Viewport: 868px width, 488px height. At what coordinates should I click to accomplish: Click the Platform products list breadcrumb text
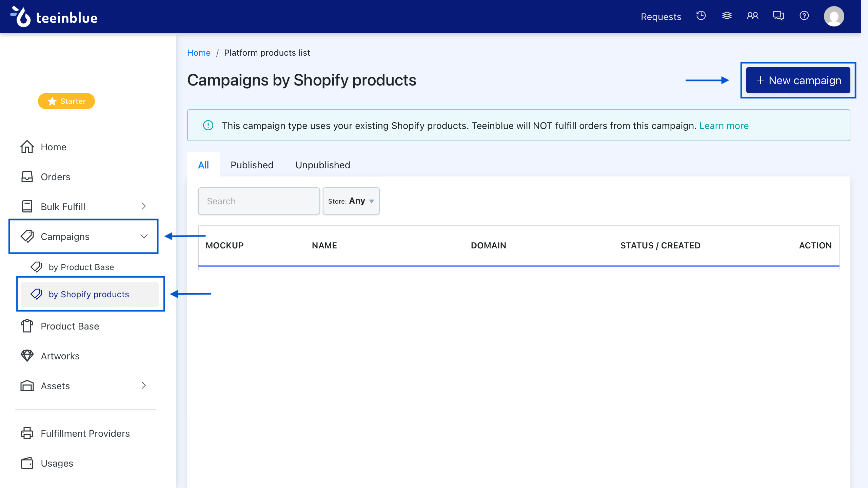click(x=267, y=53)
